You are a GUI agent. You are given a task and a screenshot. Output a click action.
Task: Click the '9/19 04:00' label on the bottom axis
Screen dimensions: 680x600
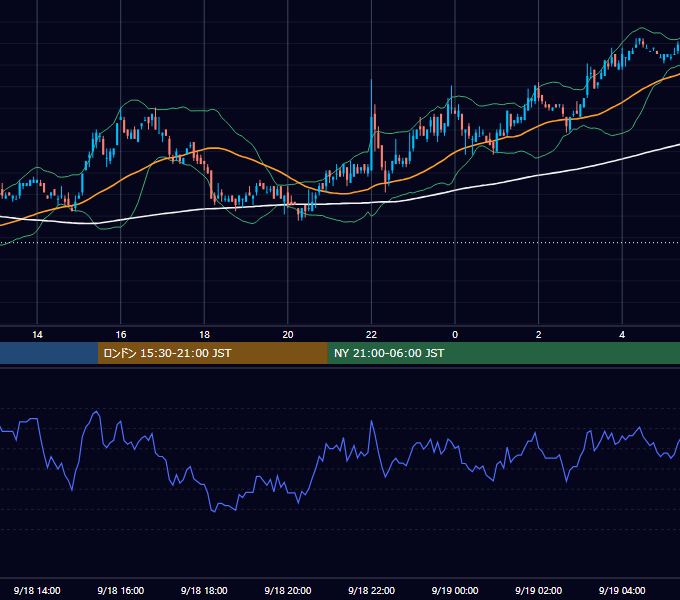point(622,590)
